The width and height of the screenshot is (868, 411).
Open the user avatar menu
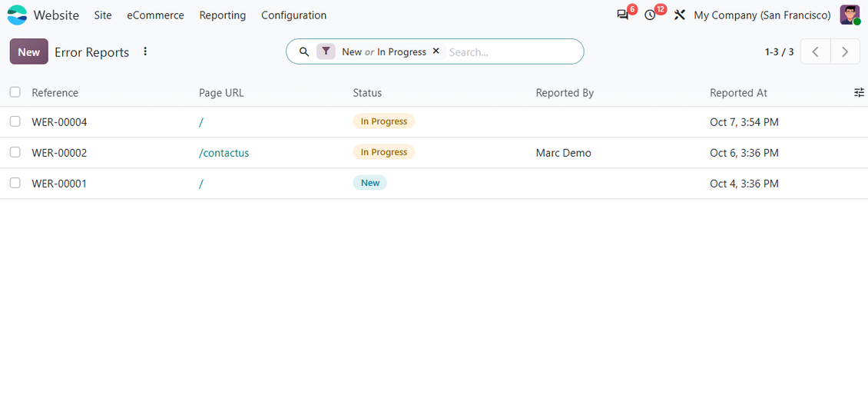(x=850, y=15)
